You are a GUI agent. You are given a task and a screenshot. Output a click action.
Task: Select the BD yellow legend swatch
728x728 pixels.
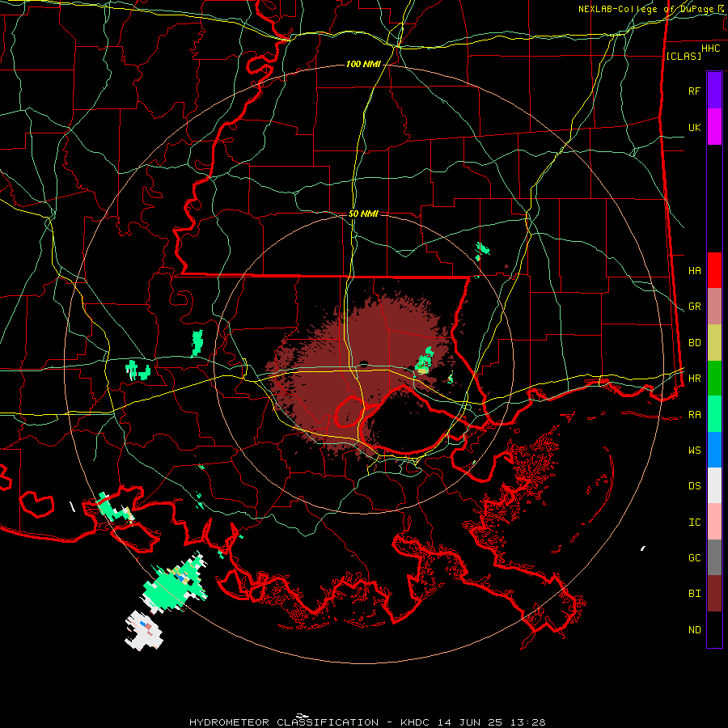pyautogui.click(x=714, y=343)
